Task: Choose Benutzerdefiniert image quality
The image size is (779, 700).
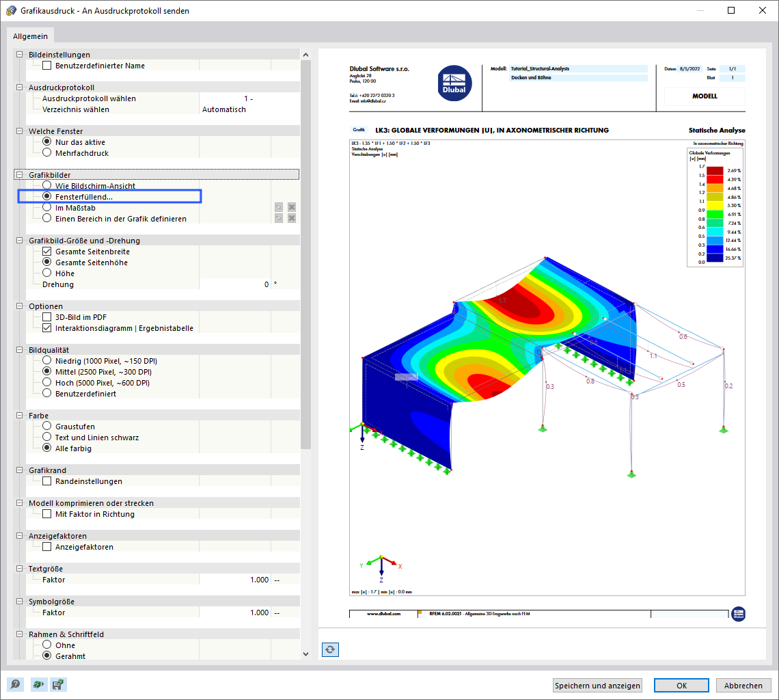Action: [x=47, y=393]
